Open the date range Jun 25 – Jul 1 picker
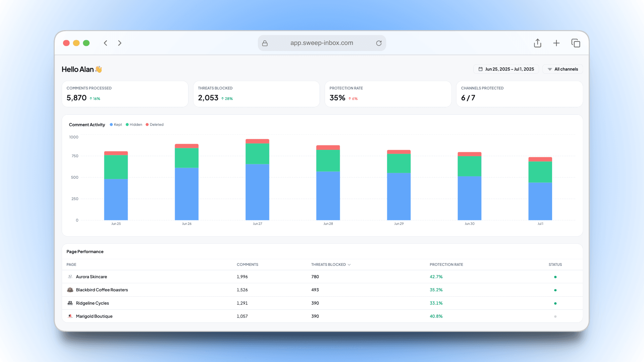This screenshot has width=644, height=362. [x=506, y=69]
